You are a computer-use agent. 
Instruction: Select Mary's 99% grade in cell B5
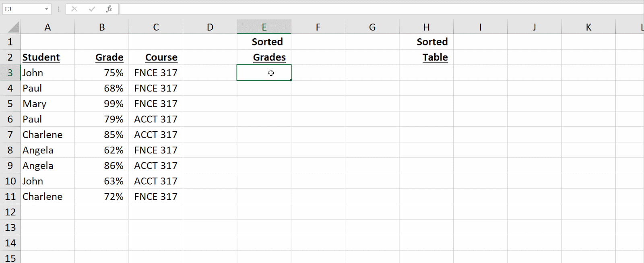point(101,104)
